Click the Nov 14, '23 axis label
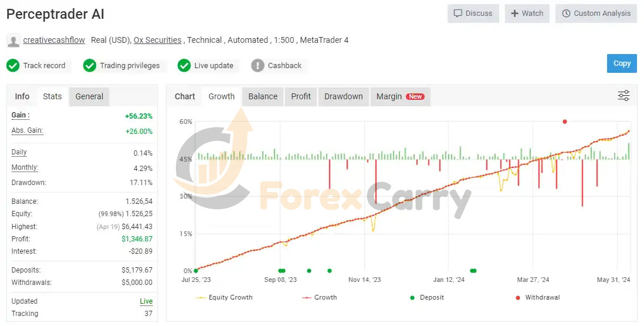This screenshot has height=326, width=644. click(364, 280)
